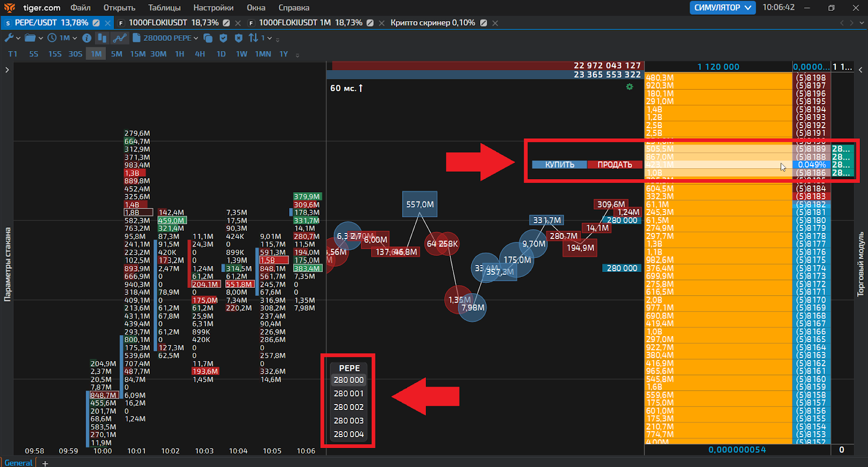This screenshot has height=467, width=868.
Task: Click the up-down arrows icon
Action: point(253,38)
